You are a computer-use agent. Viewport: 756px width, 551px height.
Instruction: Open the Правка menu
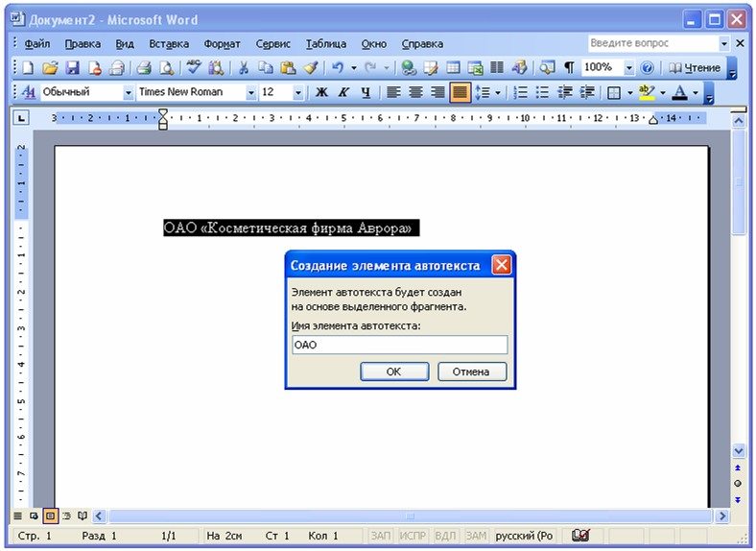tap(83, 44)
